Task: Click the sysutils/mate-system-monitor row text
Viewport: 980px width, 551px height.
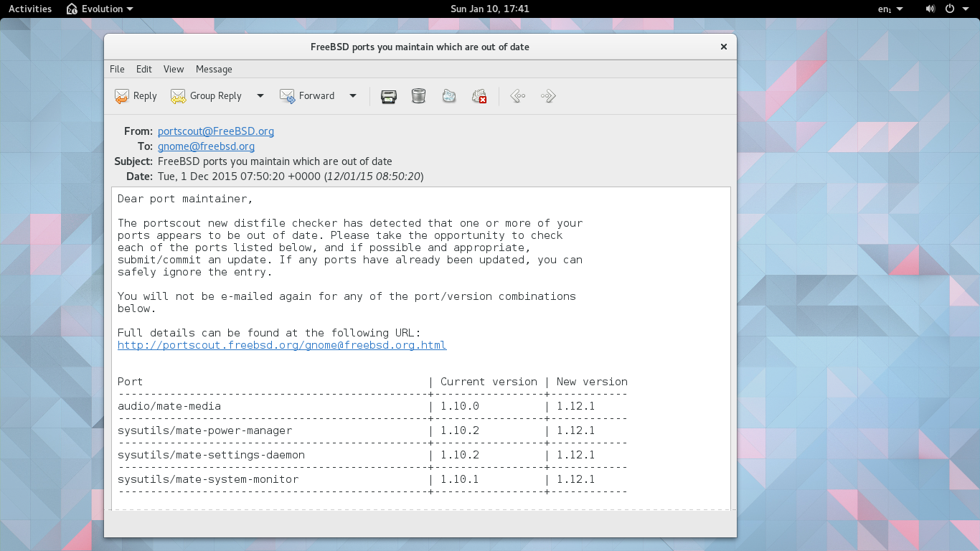Action: coord(208,479)
